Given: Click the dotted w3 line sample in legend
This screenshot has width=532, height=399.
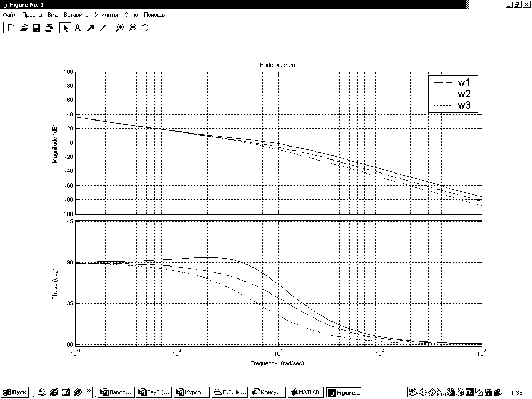Looking at the screenshot, I should [443, 105].
